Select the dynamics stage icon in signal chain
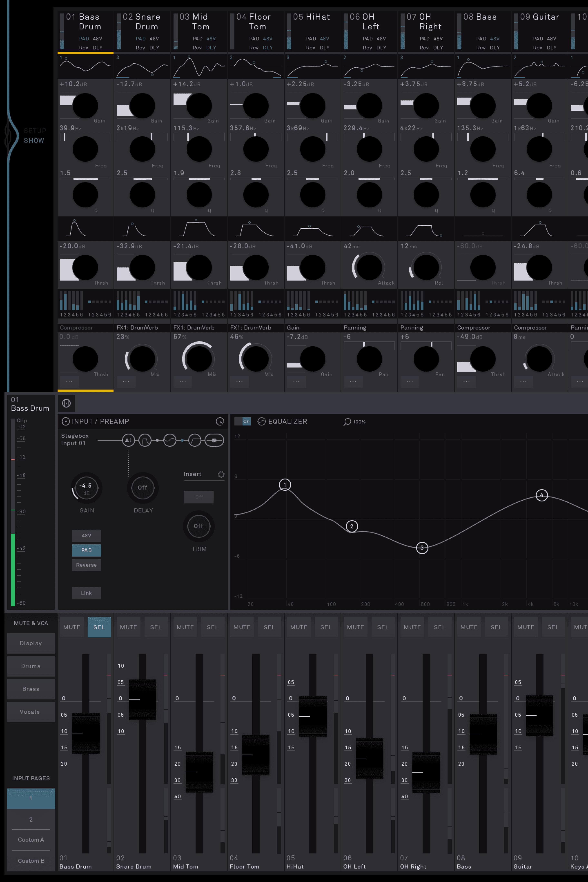Image resolution: width=588 pixels, height=882 pixels. click(x=195, y=440)
